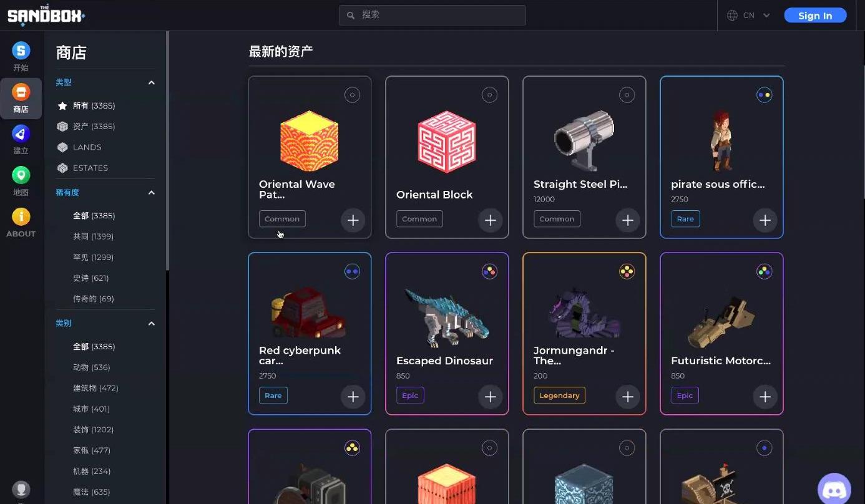Open Discord chat bubble icon
This screenshot has height=504, width=865.
[x=834, y=489]
